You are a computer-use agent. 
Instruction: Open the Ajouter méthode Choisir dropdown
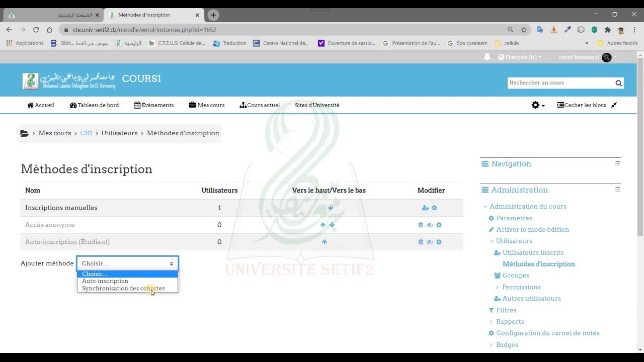pos(127,263)
